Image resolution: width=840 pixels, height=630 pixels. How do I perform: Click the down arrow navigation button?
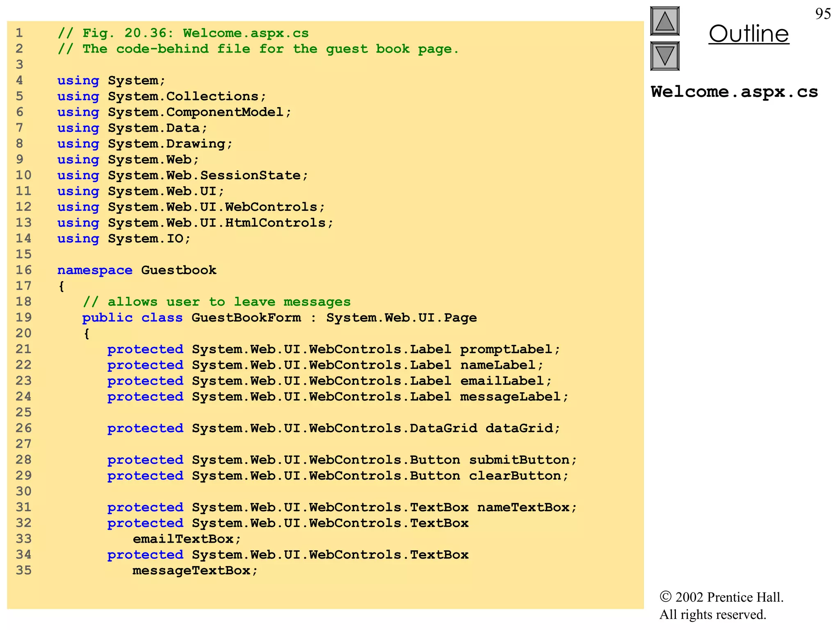click(x=665, y=56)
